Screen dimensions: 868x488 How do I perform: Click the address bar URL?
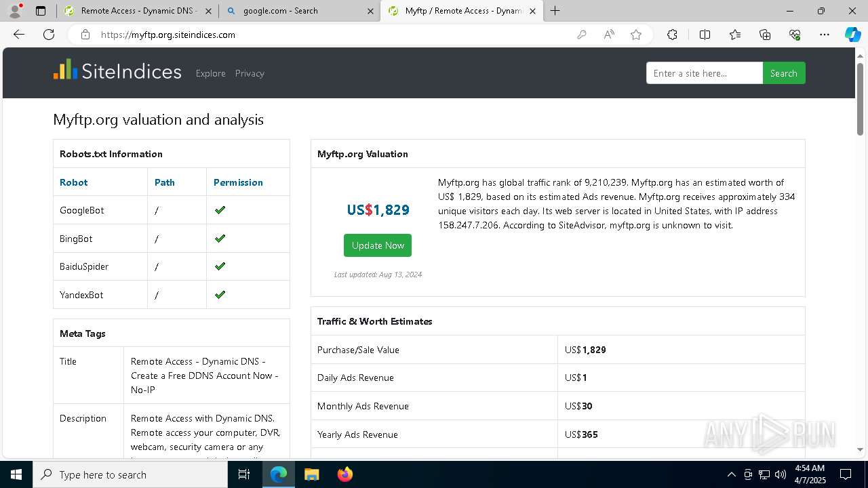tap(168, 35)
